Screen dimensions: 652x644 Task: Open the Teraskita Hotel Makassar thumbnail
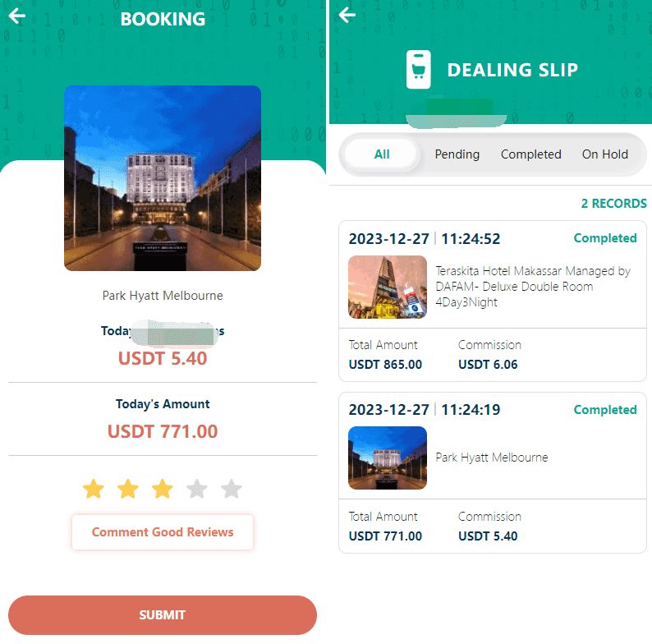pyautogui.click(x=388, y=287)
